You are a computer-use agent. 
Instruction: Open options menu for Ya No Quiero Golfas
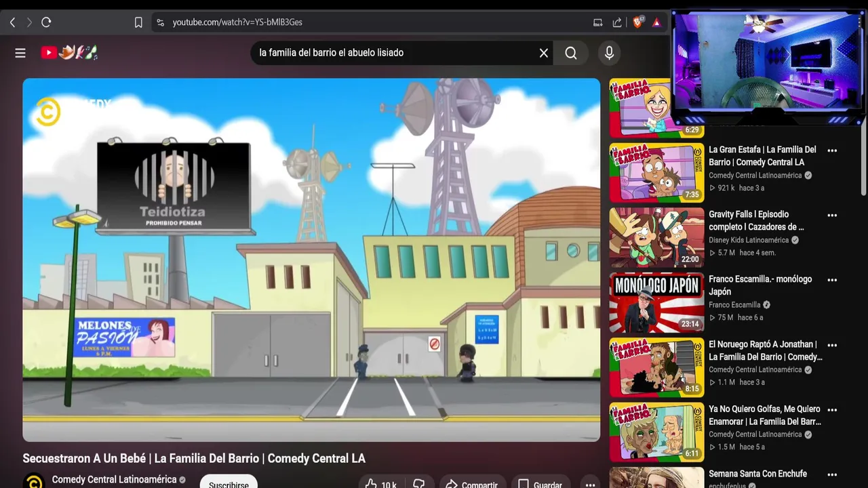pos(832,410)
